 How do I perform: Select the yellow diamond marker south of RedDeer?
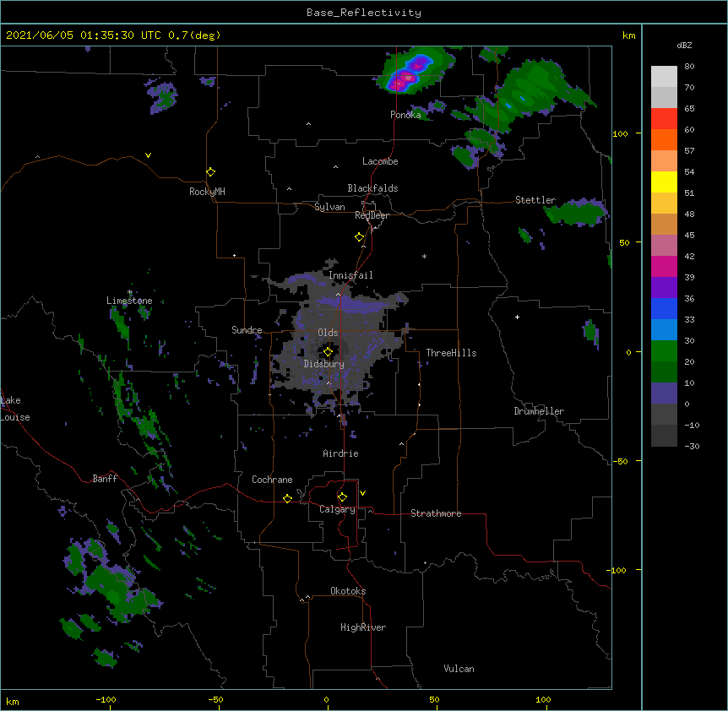pyautogui.click(x=359, y=237)
